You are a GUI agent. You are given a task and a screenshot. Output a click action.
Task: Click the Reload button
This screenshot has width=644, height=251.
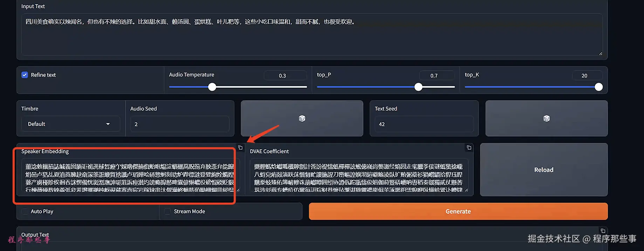[x=544, y=170]
